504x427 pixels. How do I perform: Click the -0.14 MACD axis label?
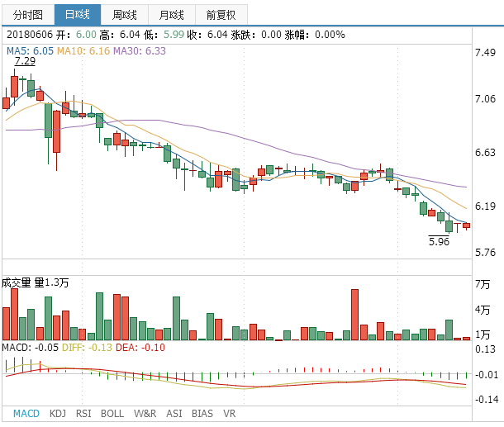(x=487, y=400)
